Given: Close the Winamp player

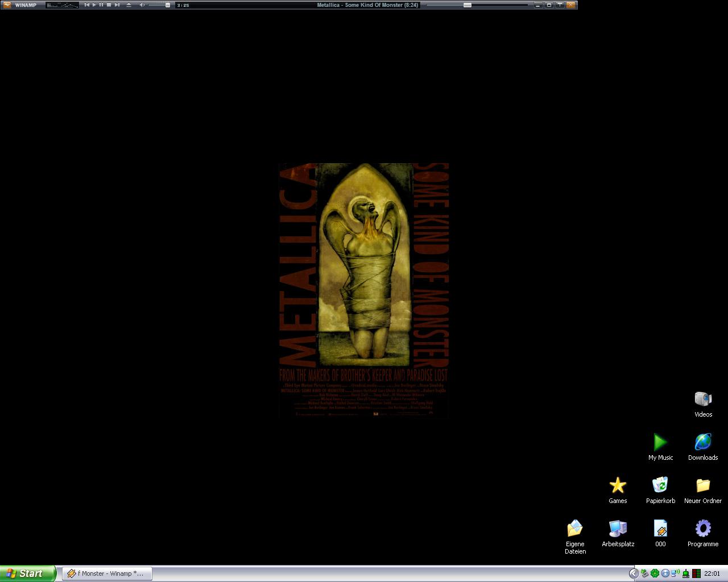Looking at the screenshot, I should (570, 5).
